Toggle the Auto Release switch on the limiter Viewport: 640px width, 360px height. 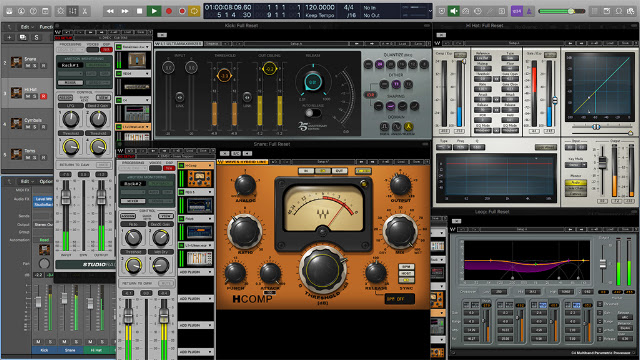pyautogui.click(x=313, y=113)
